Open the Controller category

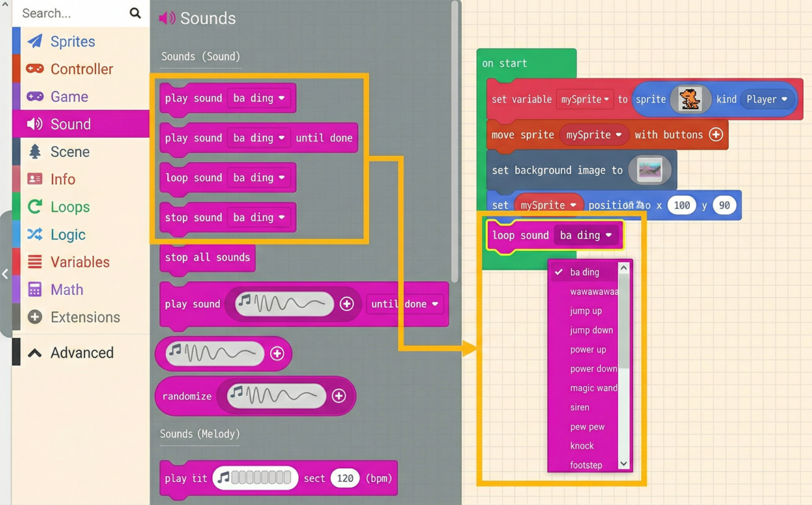(x=81, y=69)
